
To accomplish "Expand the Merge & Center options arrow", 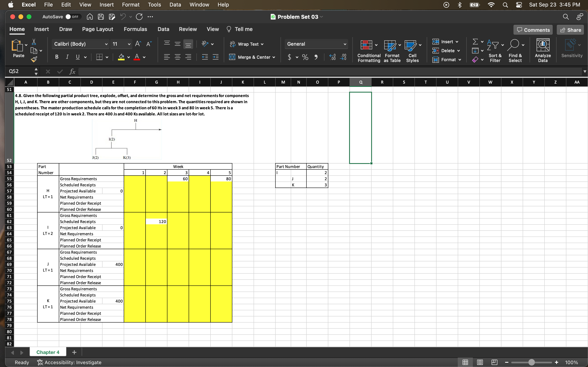I will (274, 57).
